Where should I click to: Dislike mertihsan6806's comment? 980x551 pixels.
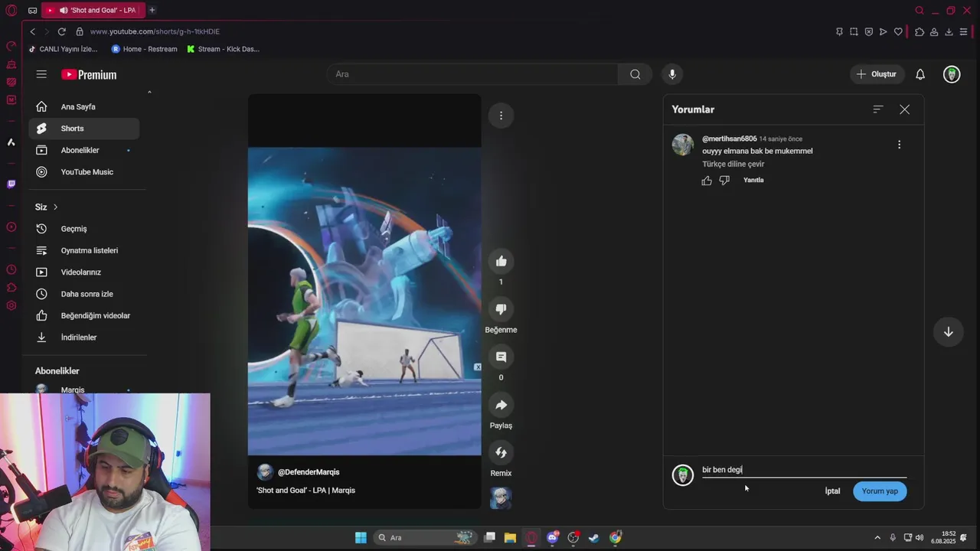point(724,181)
